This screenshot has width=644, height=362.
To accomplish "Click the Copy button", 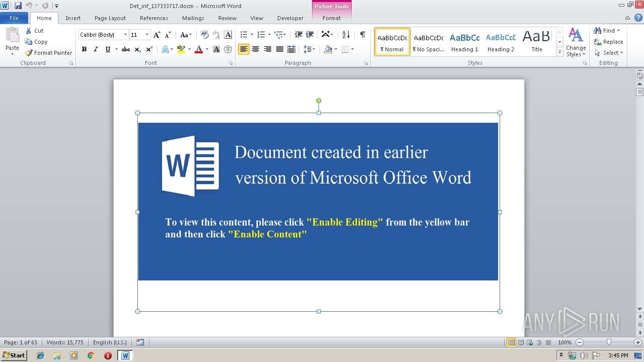I will click(x=36, y=42).
